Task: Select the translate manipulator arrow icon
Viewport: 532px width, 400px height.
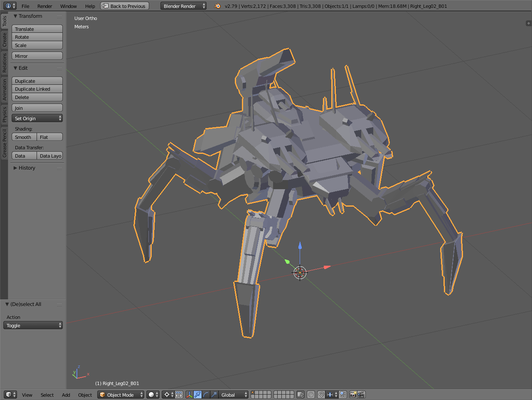Action: point(197,395)
